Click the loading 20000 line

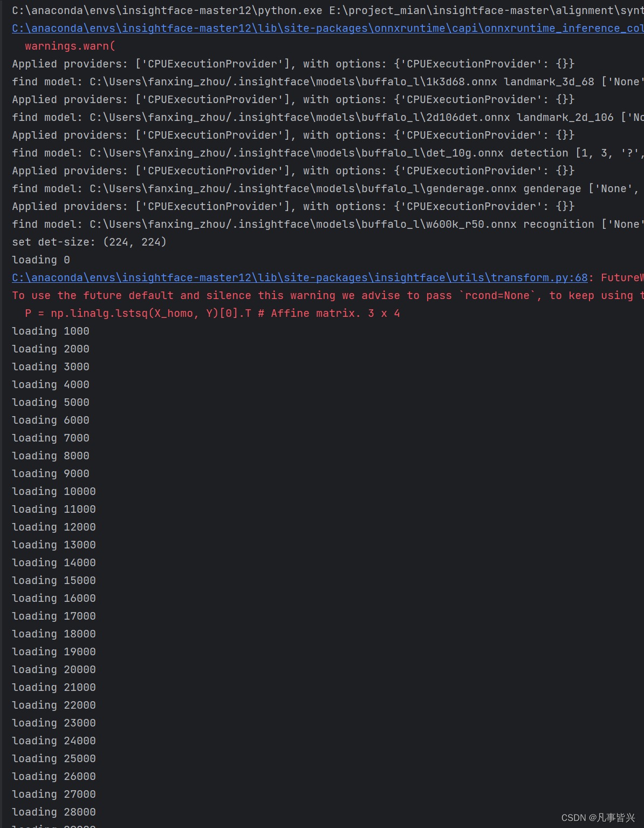(x=53, y=669)
